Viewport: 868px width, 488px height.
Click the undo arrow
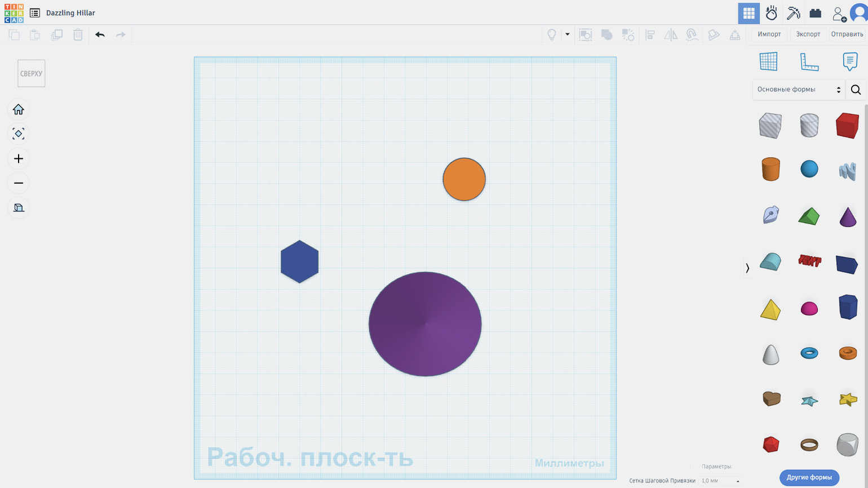(x=100, y=35)
